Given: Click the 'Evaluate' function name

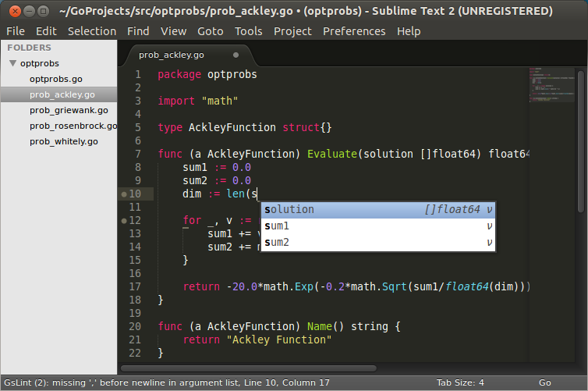Looking at the screenshot, I should (332, 154).
